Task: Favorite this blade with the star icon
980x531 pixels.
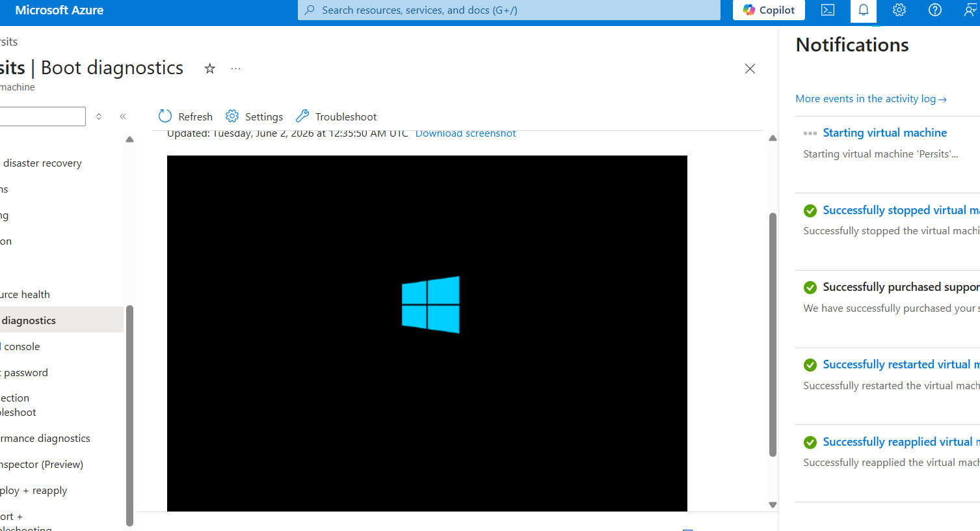Action: pos(209,68)
